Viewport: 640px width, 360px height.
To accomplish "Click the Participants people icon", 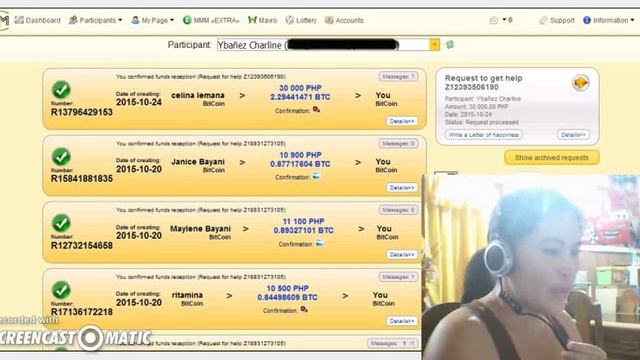I will (73, 20).
